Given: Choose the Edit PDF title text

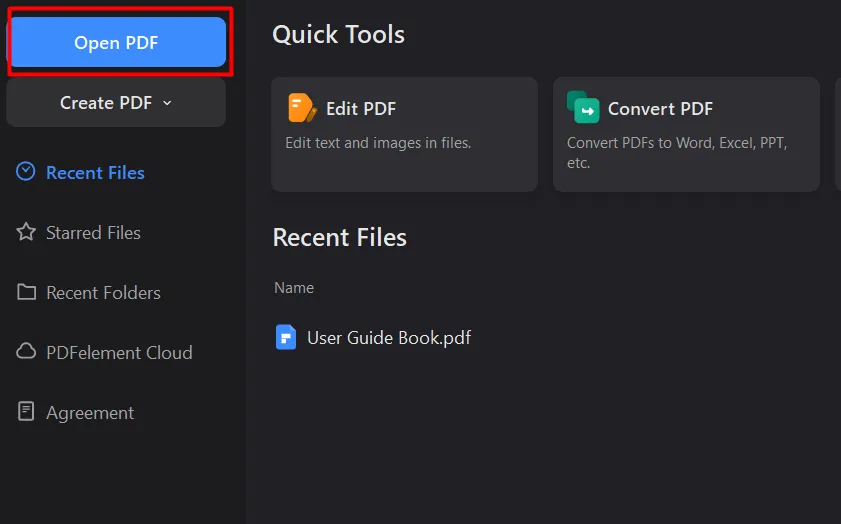Looking at the screenshot, I should point(361,109).
